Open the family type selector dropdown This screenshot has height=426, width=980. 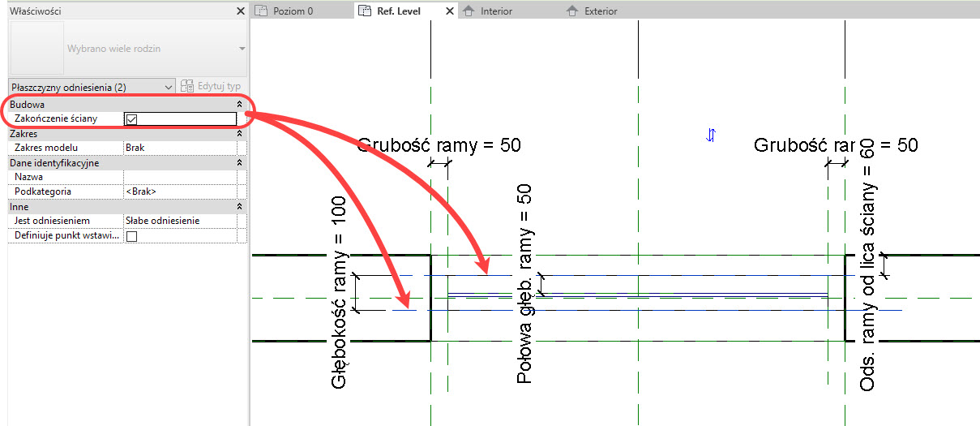[242, 49]
